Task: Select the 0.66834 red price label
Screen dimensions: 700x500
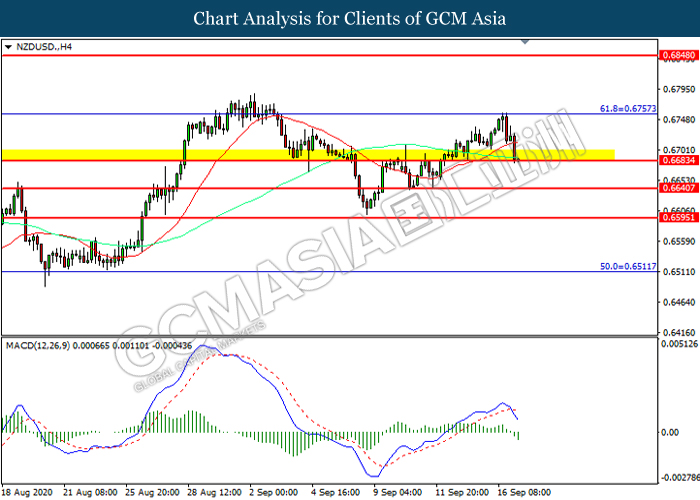Action: [x=679, y=160]
